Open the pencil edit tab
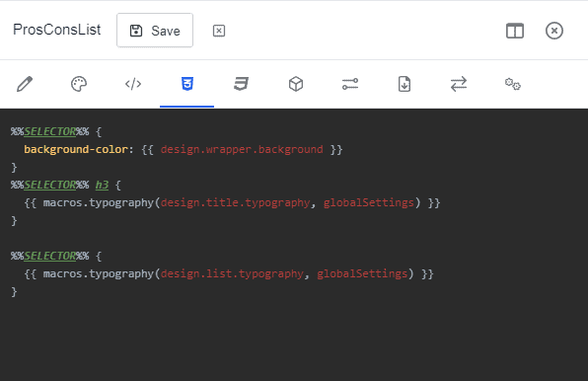This screenshot has width=588, height=381. point(25,84)
